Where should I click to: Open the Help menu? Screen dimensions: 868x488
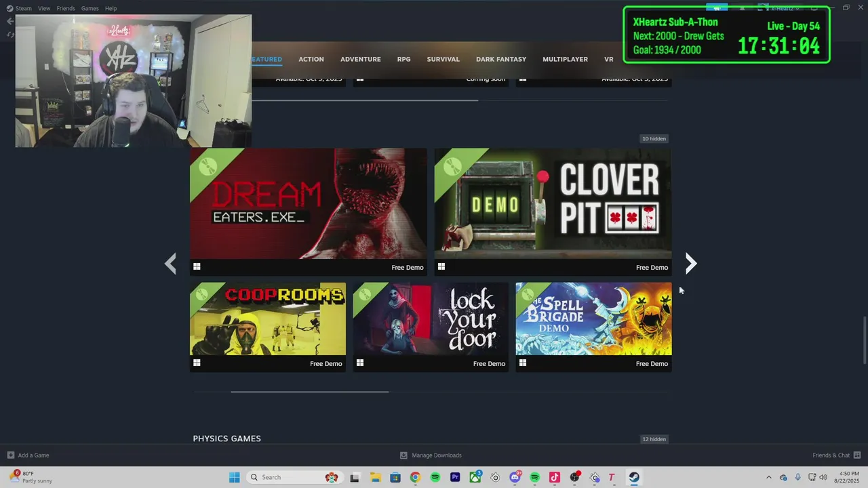pyautogui.click(x=111, y=8)
